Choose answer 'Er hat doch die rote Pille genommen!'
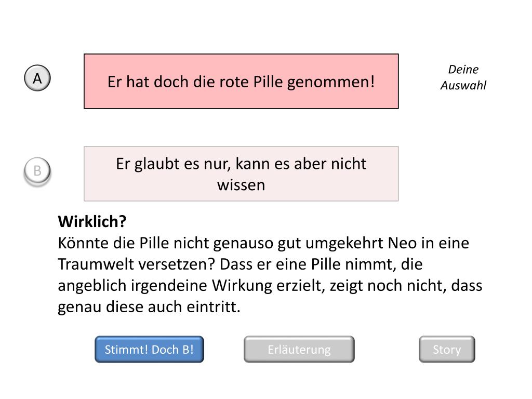Screen dimensions: 532x399 241,82
